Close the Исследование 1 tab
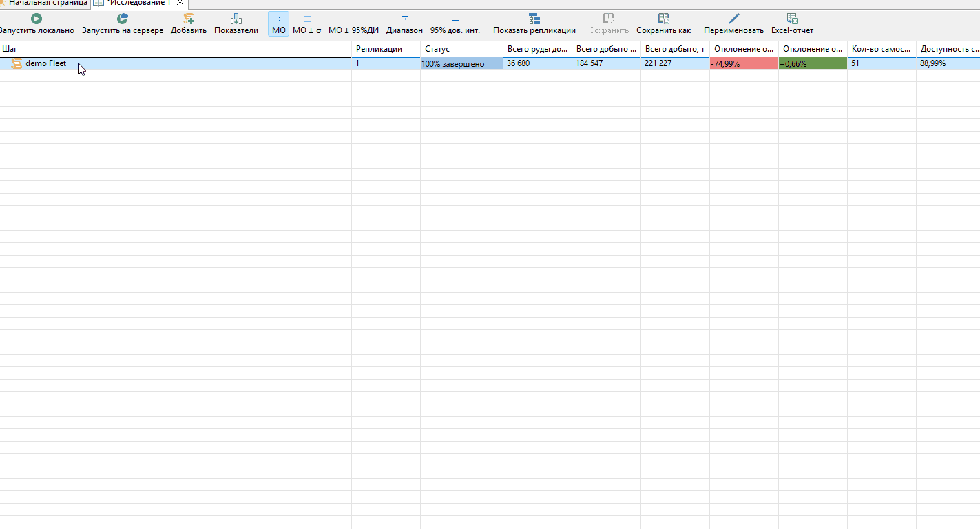Viewport: 980px width, 529px height. point(180,3)
